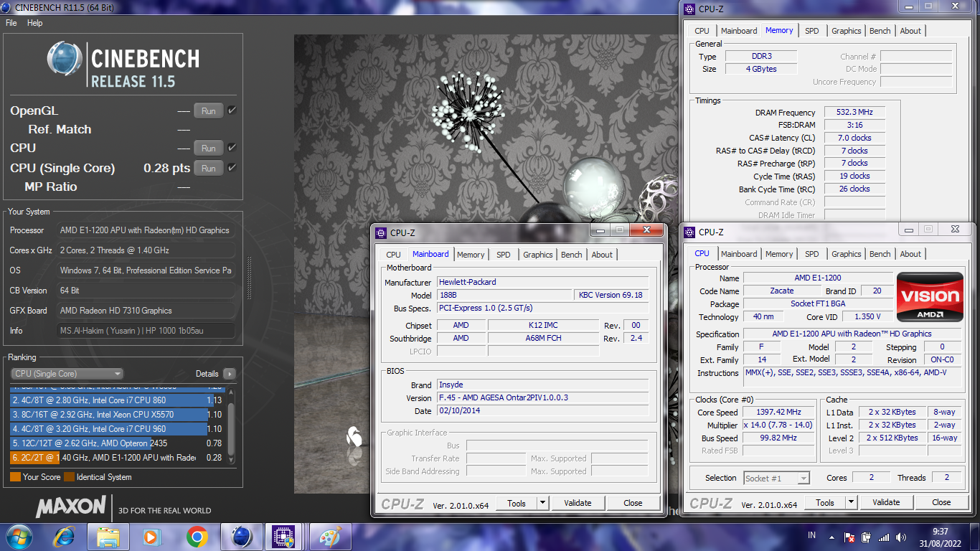The width and height of the screenshot is (980, 551).
Task: Open Windows Explorer from the taskbar
Action: (x=108, y=537)
